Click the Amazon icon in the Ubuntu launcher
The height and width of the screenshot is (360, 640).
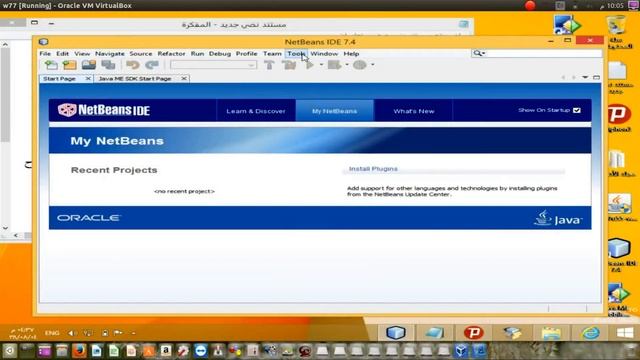(x=166, y=351)
